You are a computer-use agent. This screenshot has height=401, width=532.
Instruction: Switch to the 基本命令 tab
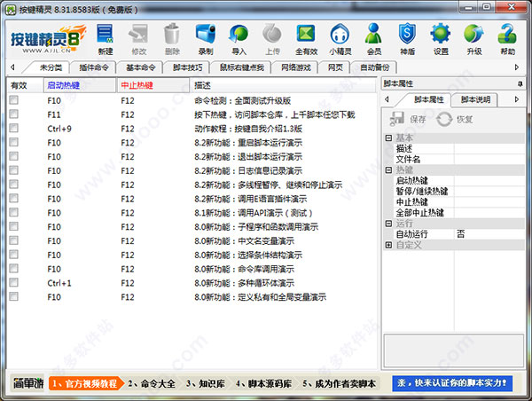click(140, 67)
